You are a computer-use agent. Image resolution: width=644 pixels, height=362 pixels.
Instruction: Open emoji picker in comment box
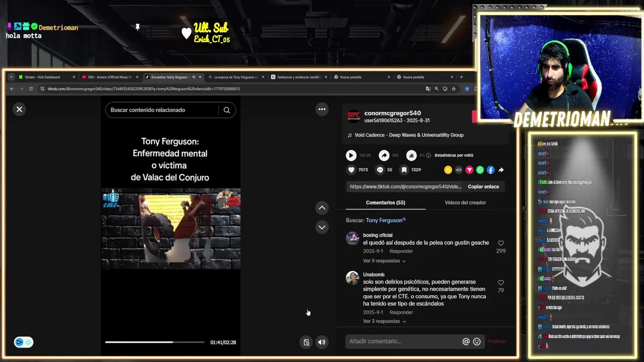coord(477,341)
